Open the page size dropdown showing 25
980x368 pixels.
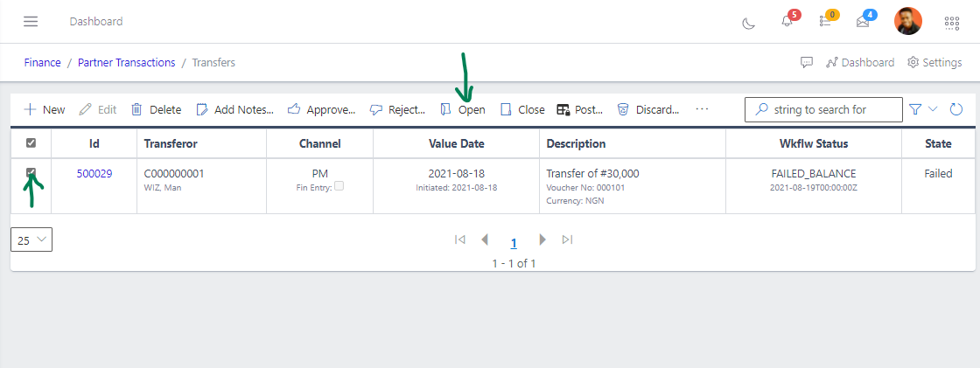point(31,240)
